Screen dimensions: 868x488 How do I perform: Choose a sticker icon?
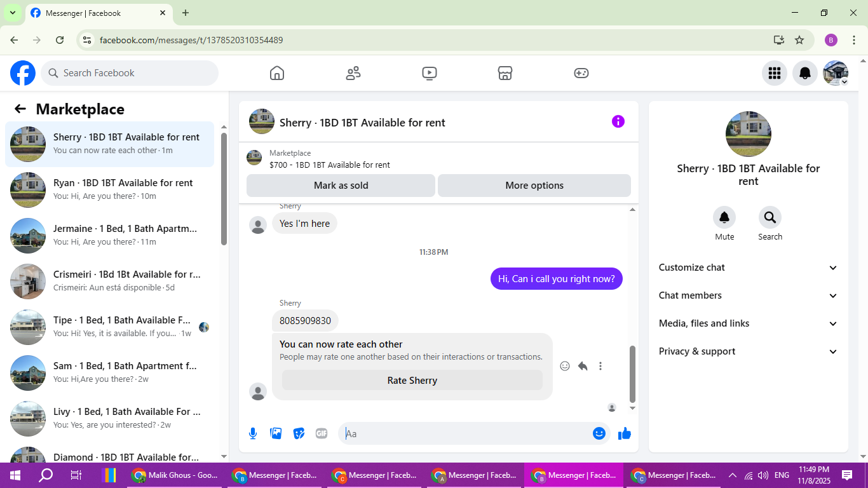pos(299,433)
